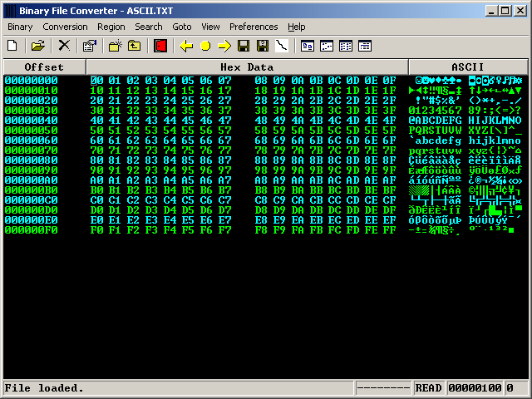The height and width of the screenshot is (399, 532).
Task: Click the New file icon
Action: (12, 46)
